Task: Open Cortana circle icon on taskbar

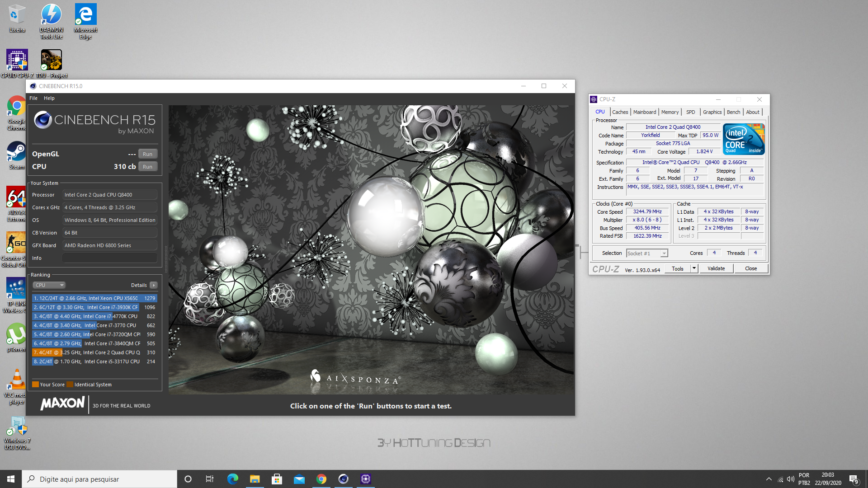Action: click(x=188, y=479)
